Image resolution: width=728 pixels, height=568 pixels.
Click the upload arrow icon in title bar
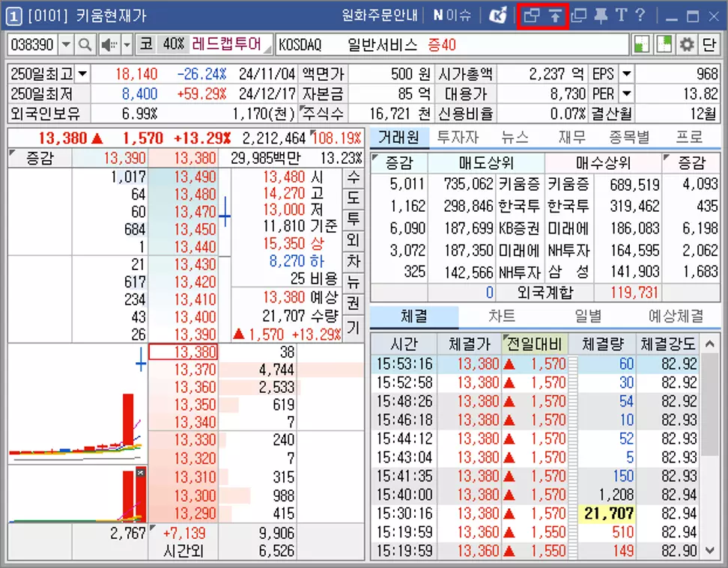click(x=555, y=16)
